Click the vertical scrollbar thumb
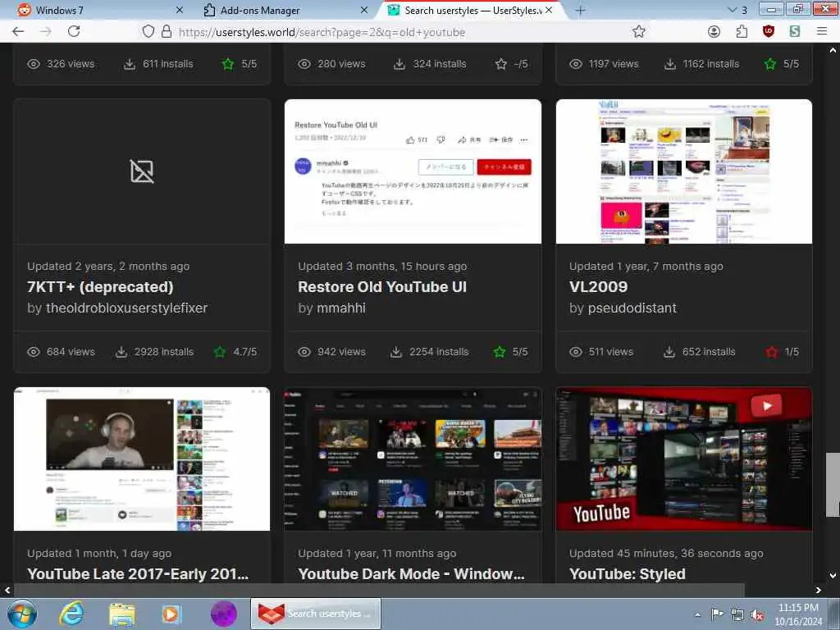Image resolution: width=840 pixels, height=630 pixels. (x=833, y=485)
